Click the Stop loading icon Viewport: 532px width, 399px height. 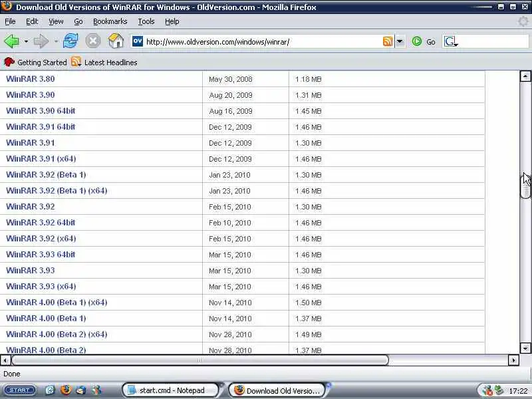tap(93, 41)
